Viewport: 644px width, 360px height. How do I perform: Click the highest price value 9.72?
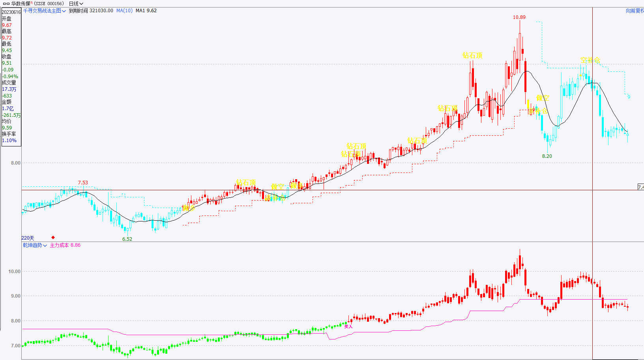click(x=7, y=37)
